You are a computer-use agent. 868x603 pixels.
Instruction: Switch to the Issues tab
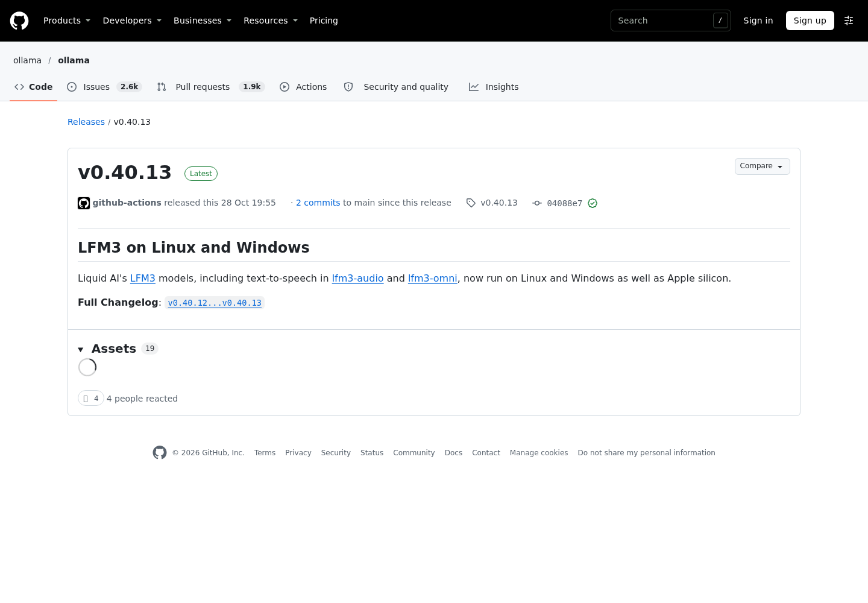[x=104, y=87]
